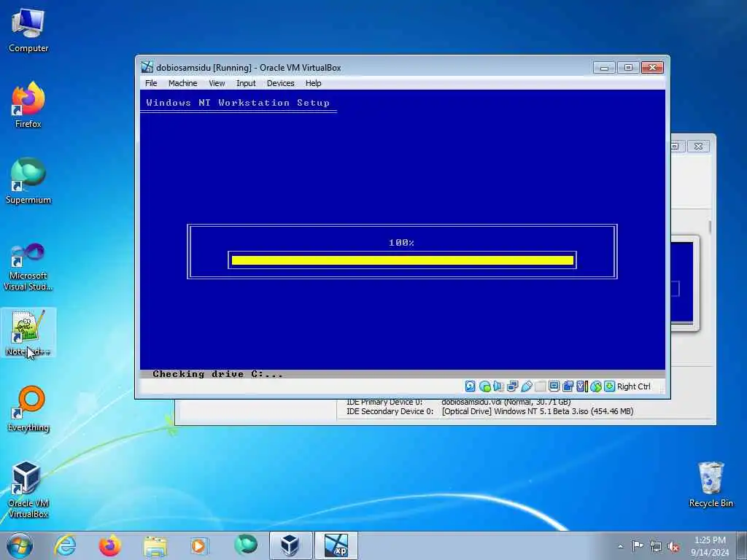Click the VirtualBox icon in the window title bar

pos(147,67)
